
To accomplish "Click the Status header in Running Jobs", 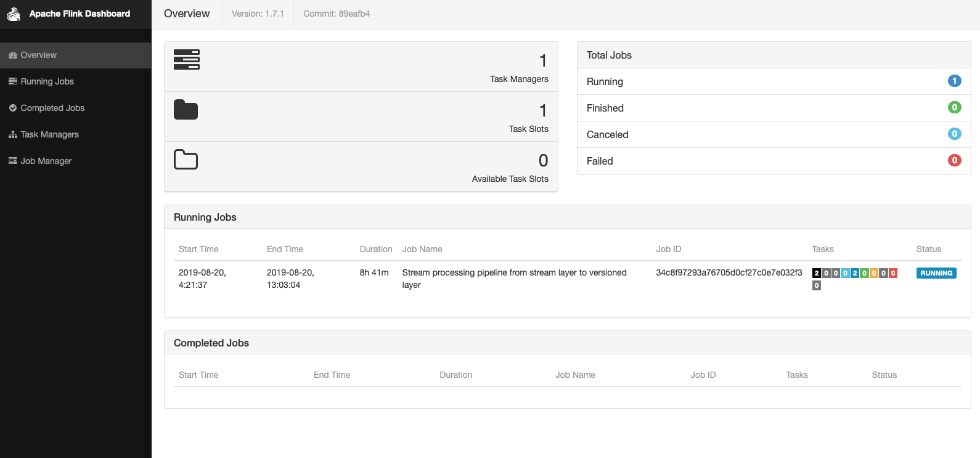I will 929,249.
